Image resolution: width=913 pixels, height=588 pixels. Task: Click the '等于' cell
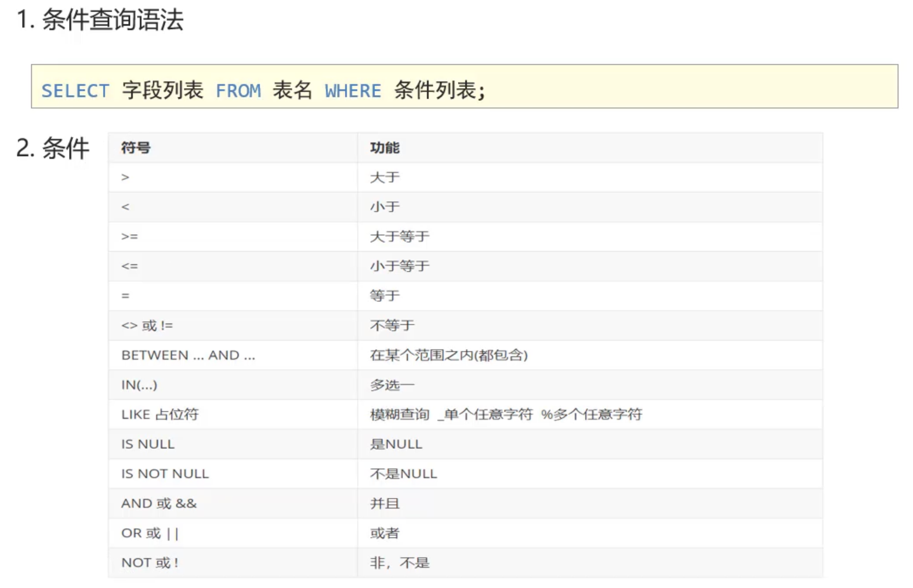click(590, 296)
